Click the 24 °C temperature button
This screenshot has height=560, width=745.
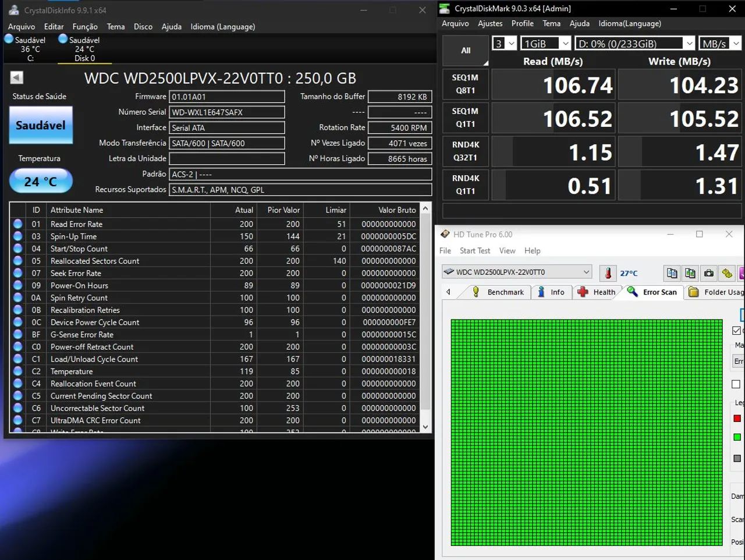pyautogui.click(x=41, y=181)
